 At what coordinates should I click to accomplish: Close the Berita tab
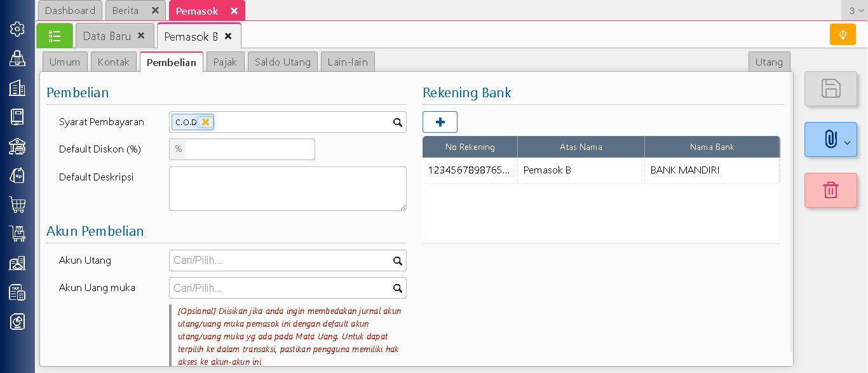tap(155, 11)
